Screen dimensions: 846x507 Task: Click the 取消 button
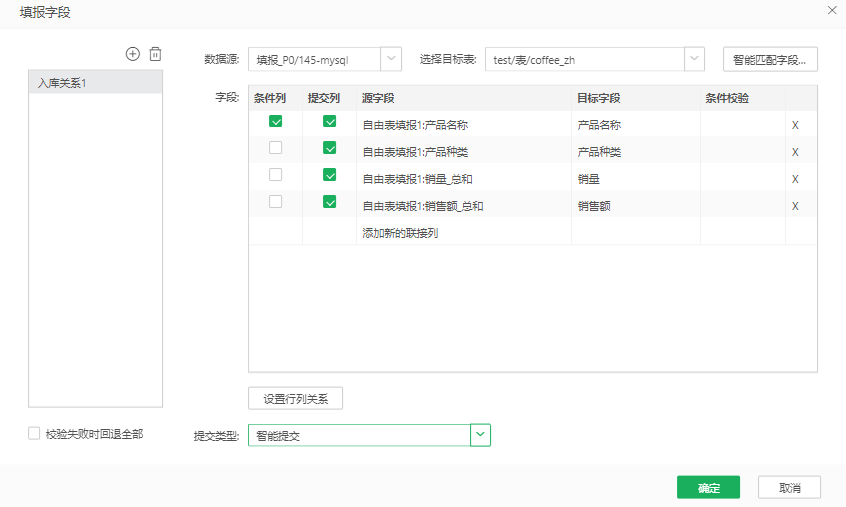point(789,488)
